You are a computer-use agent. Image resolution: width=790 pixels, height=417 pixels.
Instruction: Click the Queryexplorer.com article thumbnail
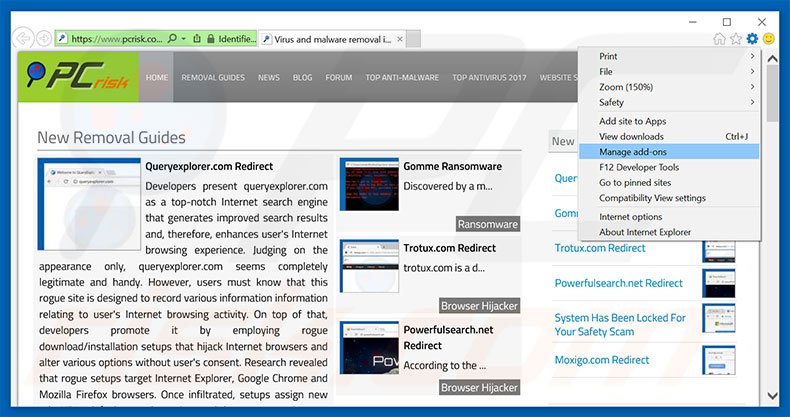click(x=89, y=204)
